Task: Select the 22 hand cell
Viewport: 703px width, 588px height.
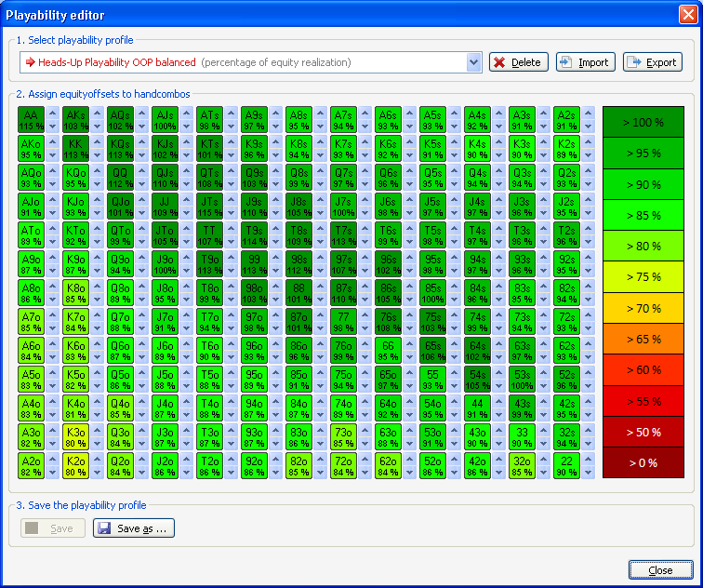Action: pos(566,465)
